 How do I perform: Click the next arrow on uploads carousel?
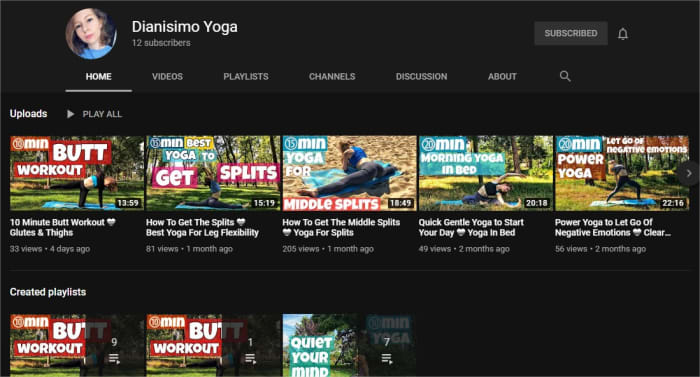[x=688, y=173]
